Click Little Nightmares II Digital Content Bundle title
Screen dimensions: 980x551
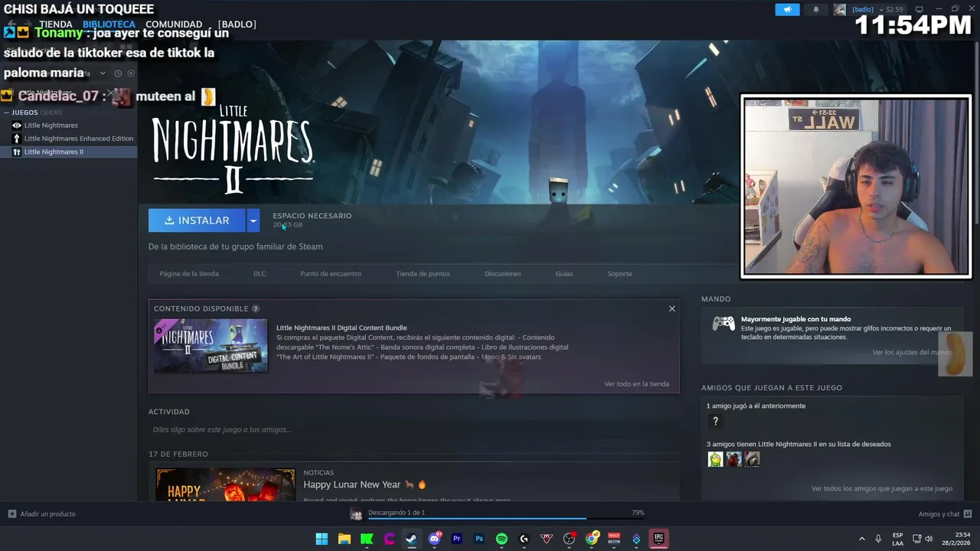[341, 328]
